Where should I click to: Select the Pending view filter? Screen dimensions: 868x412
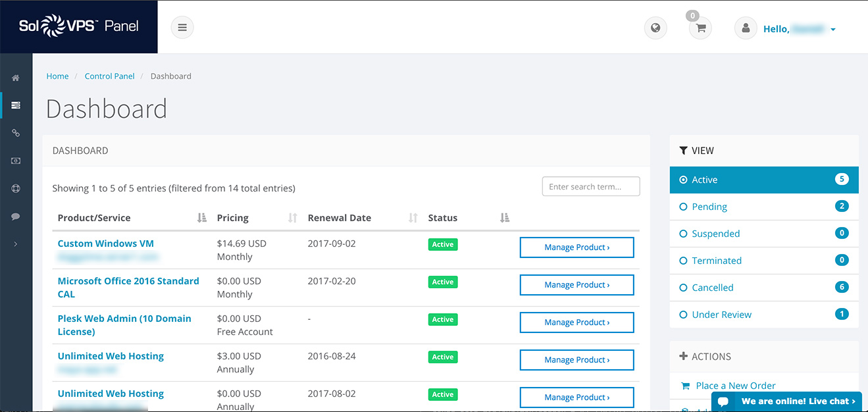[709, 207]
